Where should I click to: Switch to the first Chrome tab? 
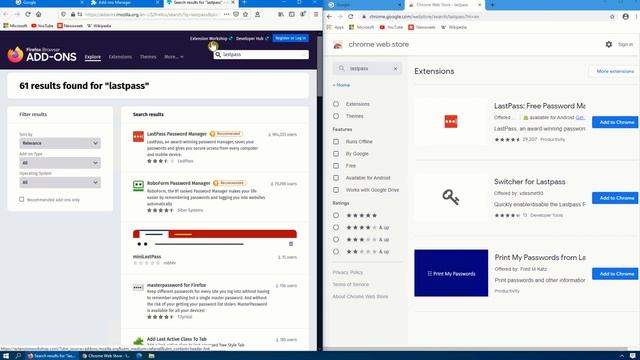(364, 5)
